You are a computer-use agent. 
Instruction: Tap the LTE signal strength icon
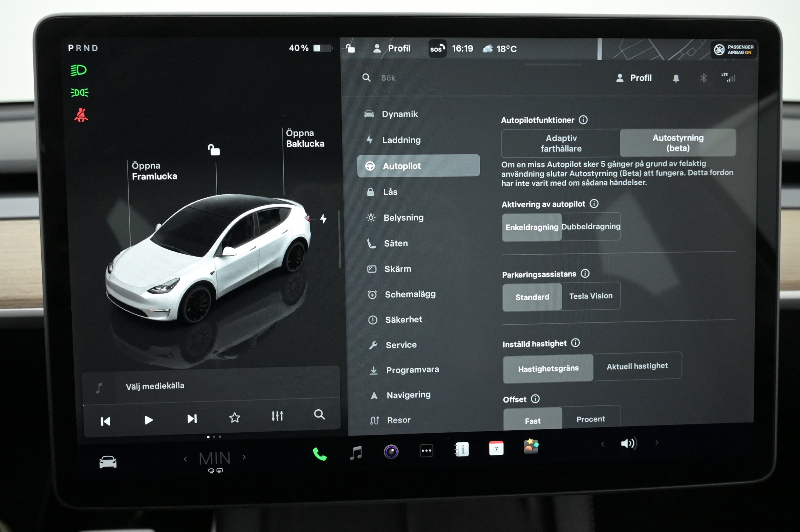click(x=728, y=77)
